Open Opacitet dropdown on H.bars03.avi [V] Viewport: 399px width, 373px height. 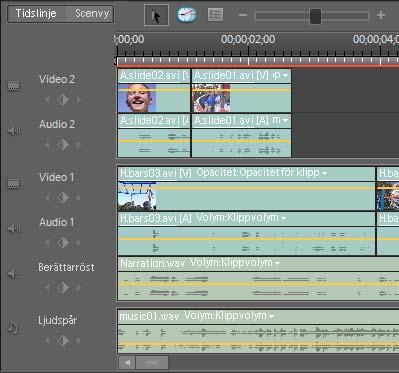click(324, 173)
